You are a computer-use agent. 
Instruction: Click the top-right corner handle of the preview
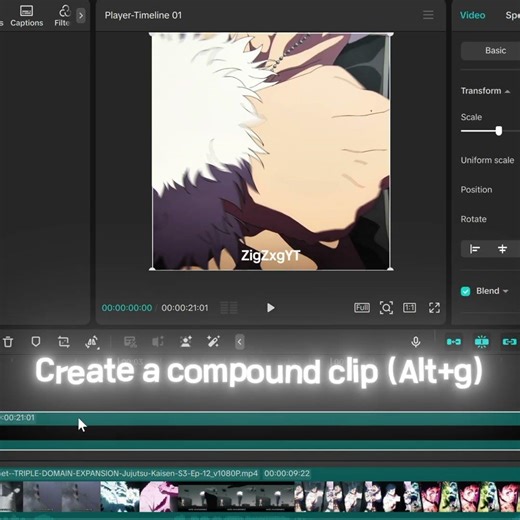pos(390,34)
